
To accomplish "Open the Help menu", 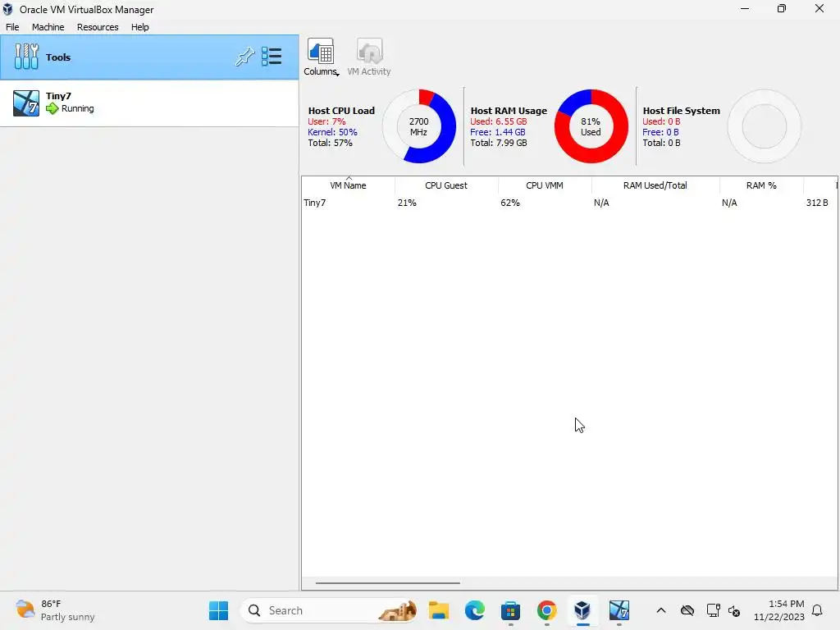I will (139, 27).
